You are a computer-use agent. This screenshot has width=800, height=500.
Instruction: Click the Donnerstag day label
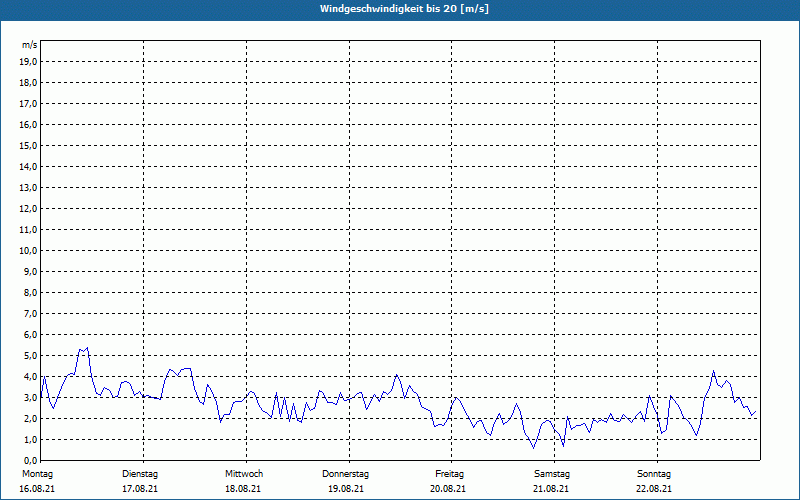coord(345,474)
